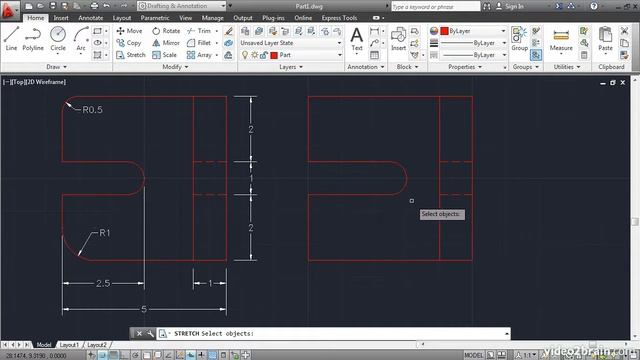Expand the Annotation panel

coord(366,67)
